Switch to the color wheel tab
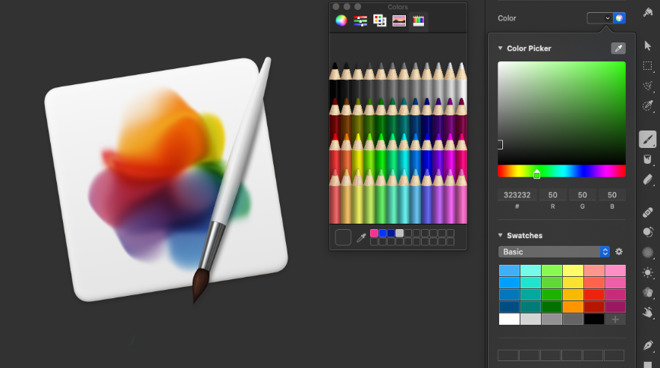The height and width of the screenshot is (368, 660). [341, 20]
